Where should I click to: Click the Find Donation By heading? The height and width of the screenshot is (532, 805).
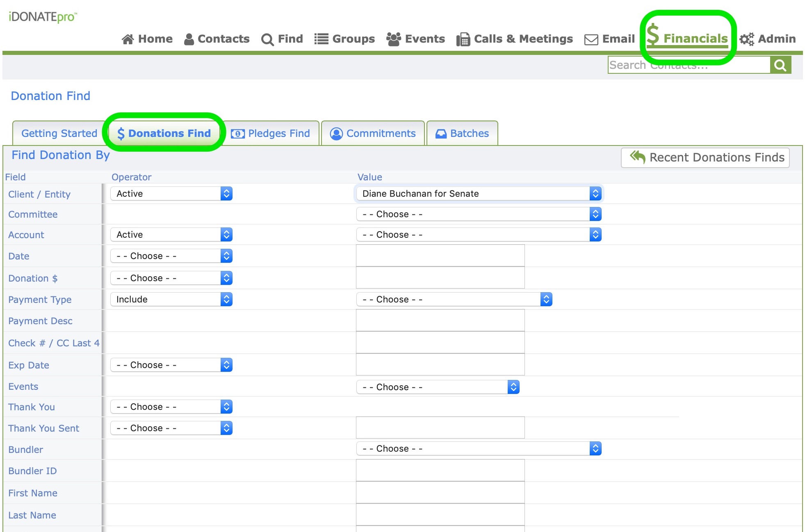[61, 155]
